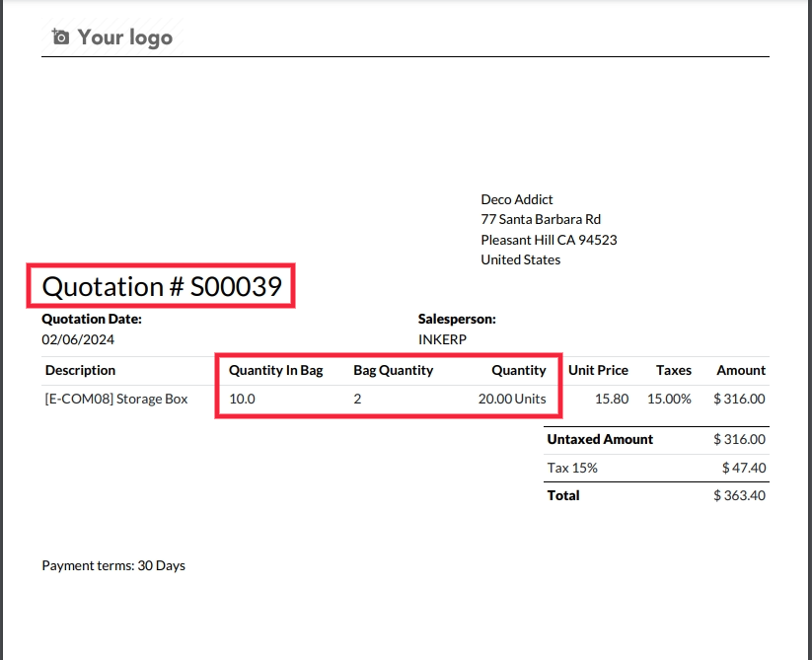The image size is (812, 660).
Task: Click the customer name Deco Addict
Action: (x=517, y=199)
